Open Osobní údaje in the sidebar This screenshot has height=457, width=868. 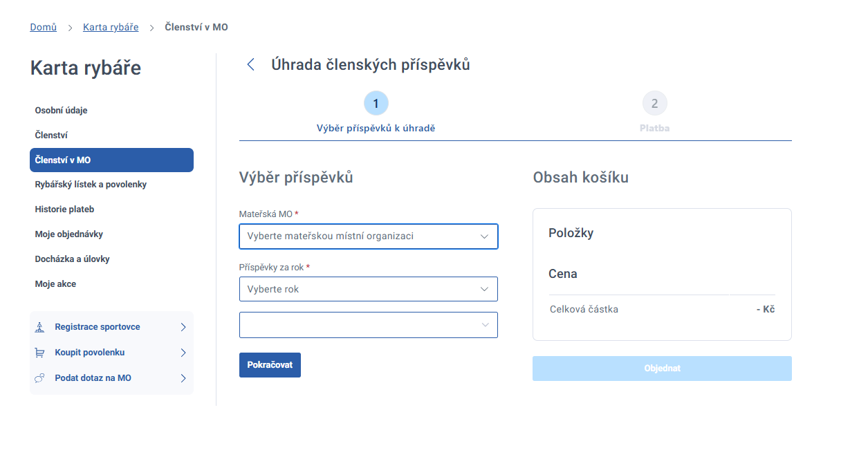pos(61,111)
